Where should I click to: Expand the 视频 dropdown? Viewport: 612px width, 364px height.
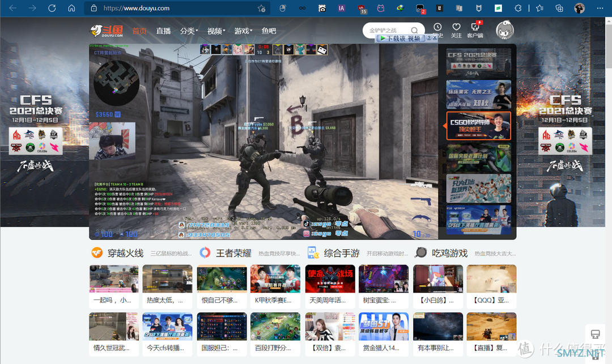pos(216,31)
